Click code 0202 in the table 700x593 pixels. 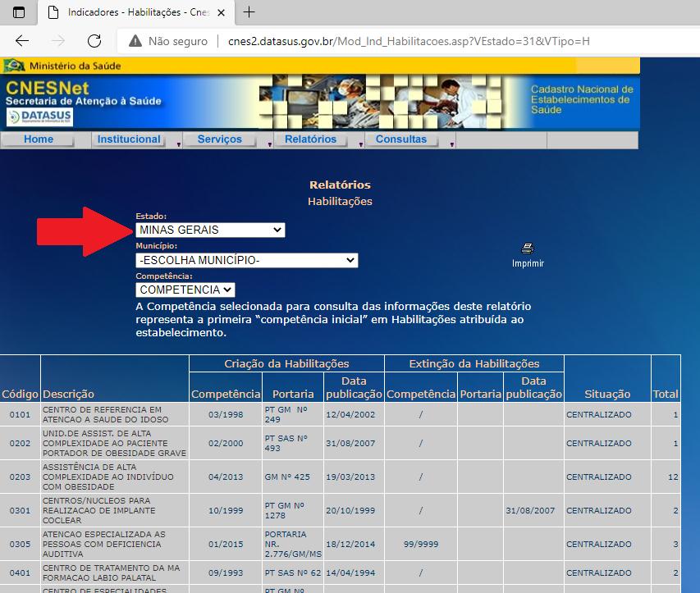(20, 443)
